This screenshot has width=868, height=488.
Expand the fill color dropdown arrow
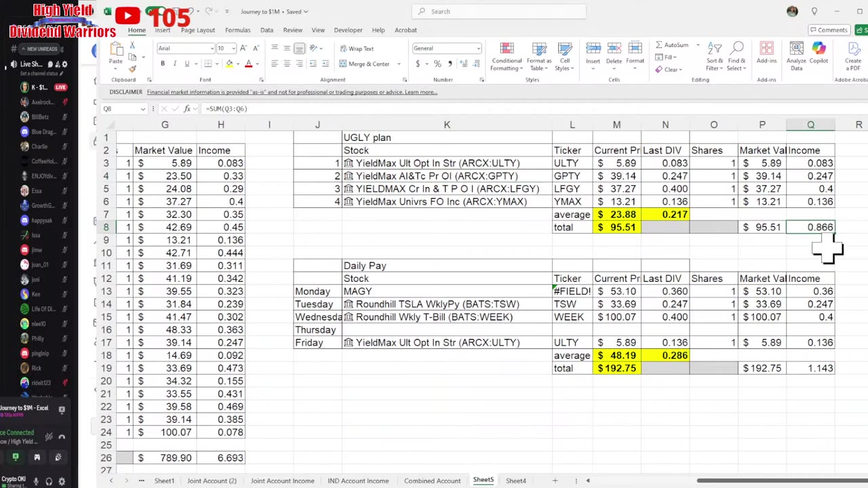(x=237, y=64)
